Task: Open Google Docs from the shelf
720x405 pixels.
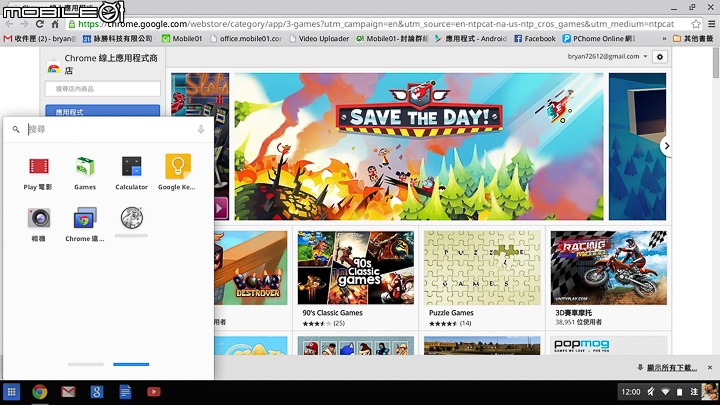Action: (x=125, y=392)
